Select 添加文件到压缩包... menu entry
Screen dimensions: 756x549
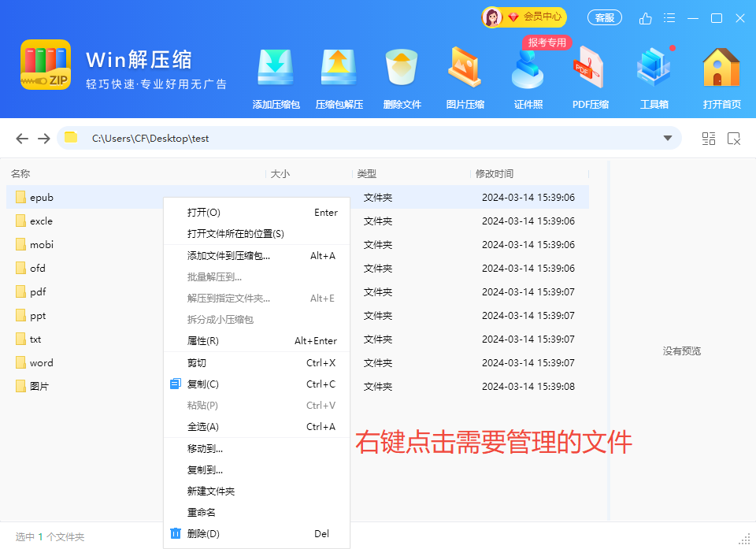tap(257, 256)
